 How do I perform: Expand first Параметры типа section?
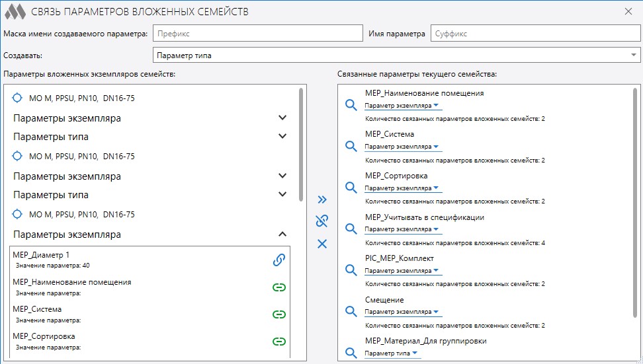coord(282,137)
